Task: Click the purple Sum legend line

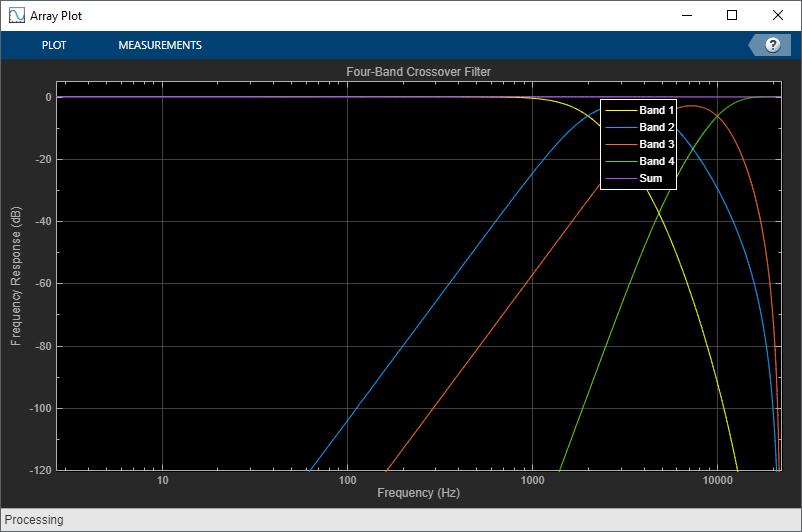Action: [621, 179]
